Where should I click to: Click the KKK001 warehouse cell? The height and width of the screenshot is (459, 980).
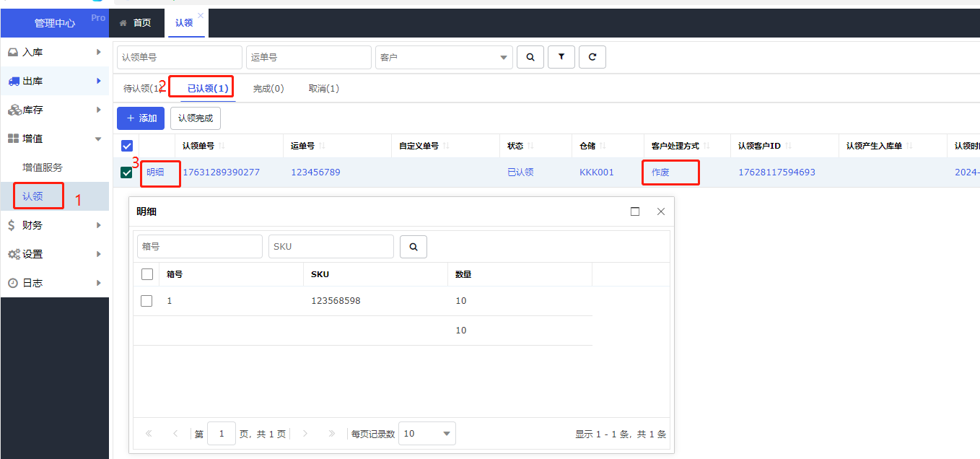pos(597,172)
